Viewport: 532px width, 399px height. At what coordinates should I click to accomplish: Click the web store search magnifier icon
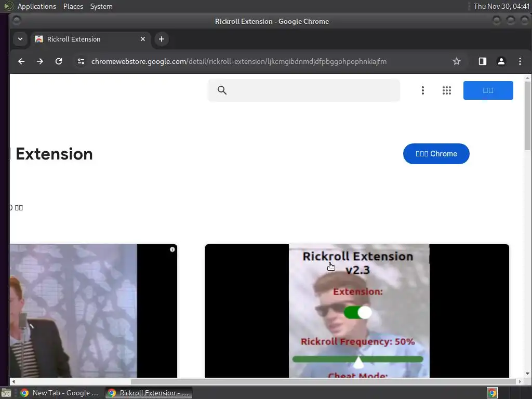[x=222, y=90]
